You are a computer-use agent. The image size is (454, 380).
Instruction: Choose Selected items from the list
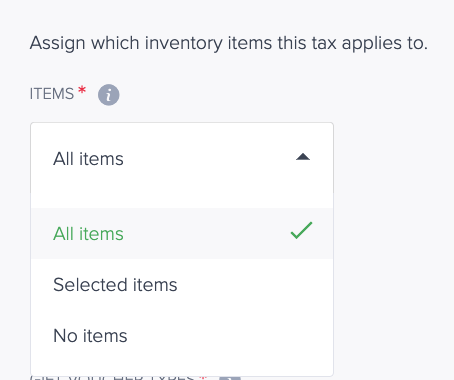coord(182,285)
